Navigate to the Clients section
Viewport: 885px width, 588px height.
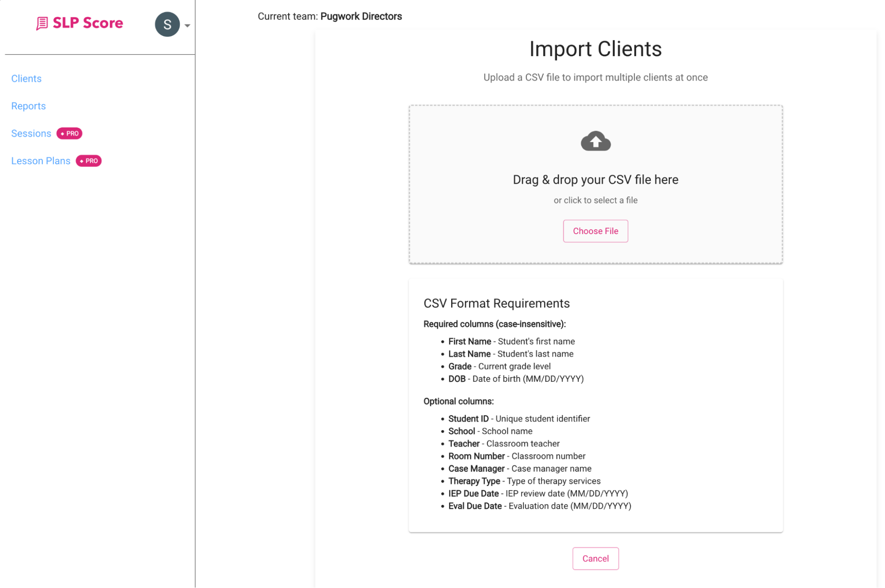(26, 78)
